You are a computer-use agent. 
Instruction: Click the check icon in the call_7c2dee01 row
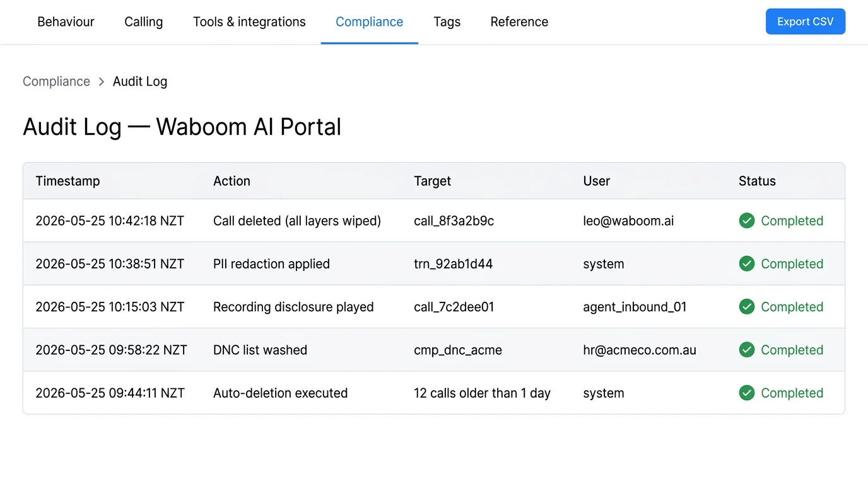(x=747, y=307)
